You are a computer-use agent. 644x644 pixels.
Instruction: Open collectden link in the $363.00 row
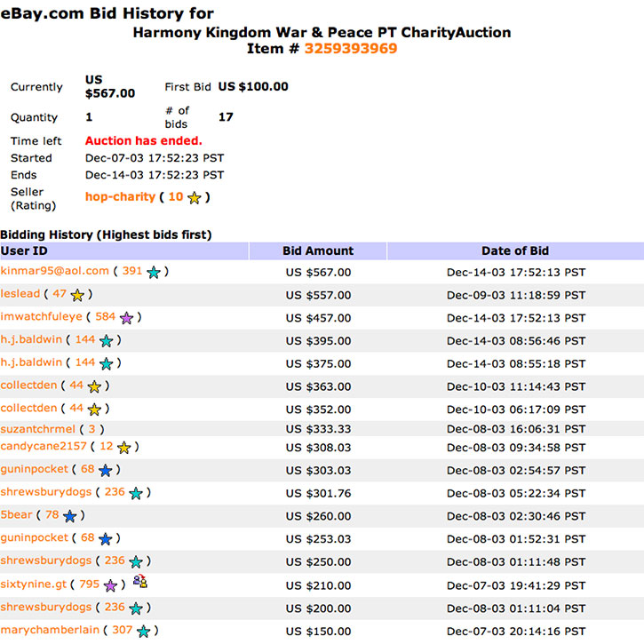click(28, 386)
